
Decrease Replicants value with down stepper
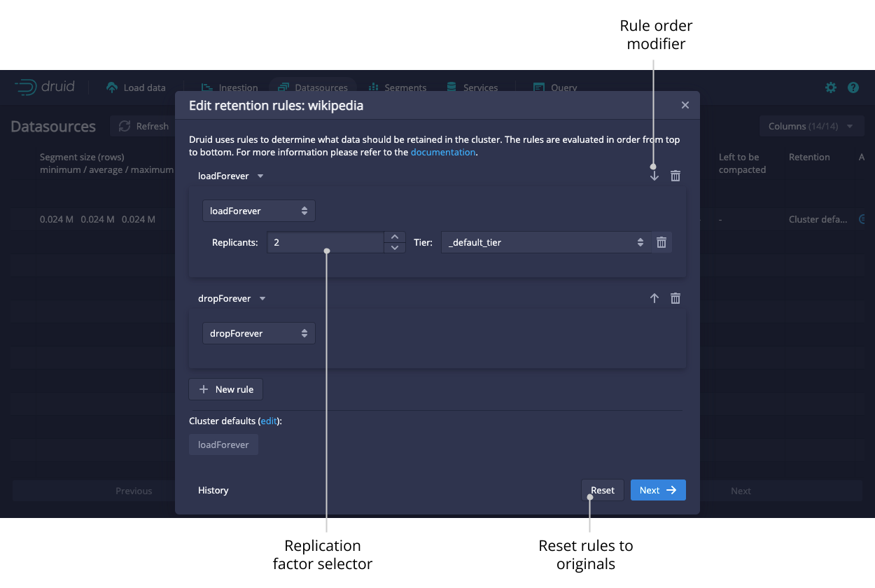395,248
